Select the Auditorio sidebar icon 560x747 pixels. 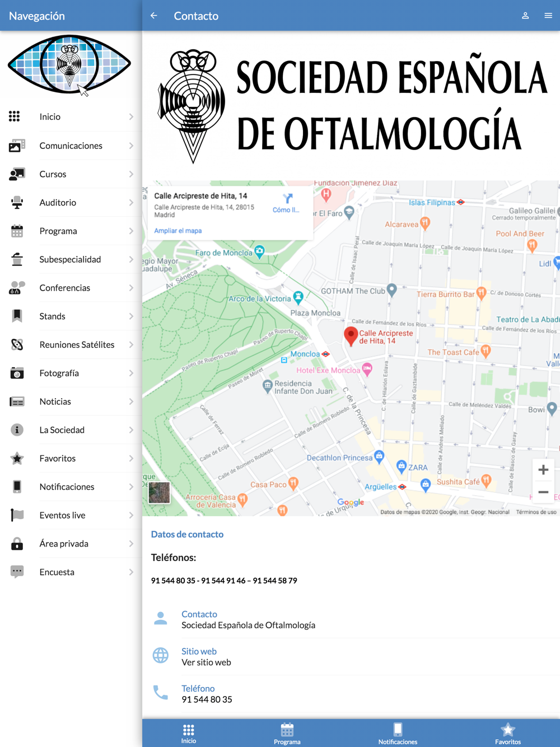[x=17, y=203]
